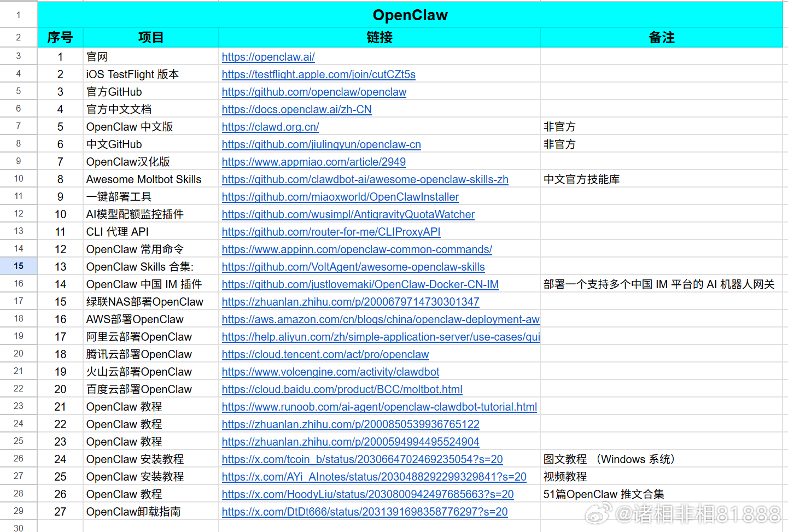
Task: Select the 中文官方技能库 note cell
Action: pyautogui.click(x=662, y=179)
